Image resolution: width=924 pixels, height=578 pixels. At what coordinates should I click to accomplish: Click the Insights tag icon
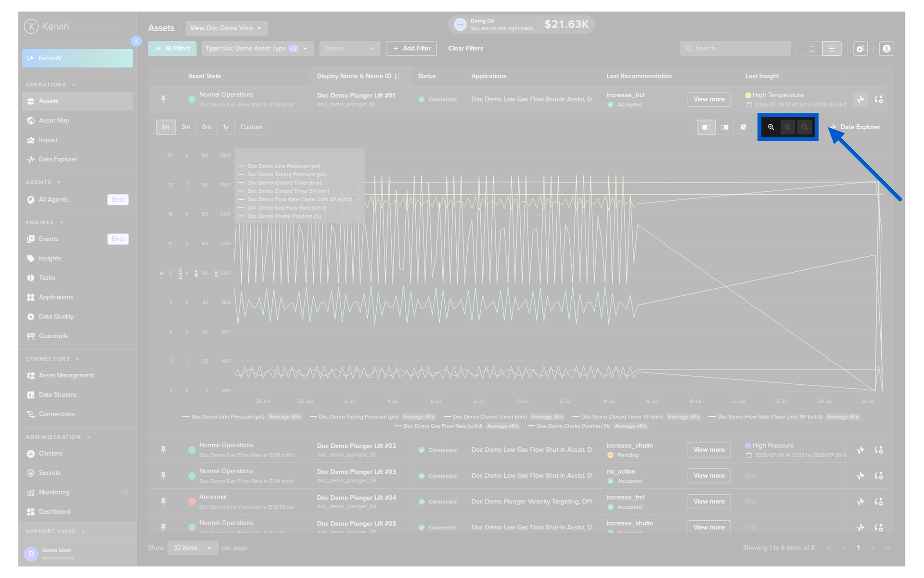(31, 259)
